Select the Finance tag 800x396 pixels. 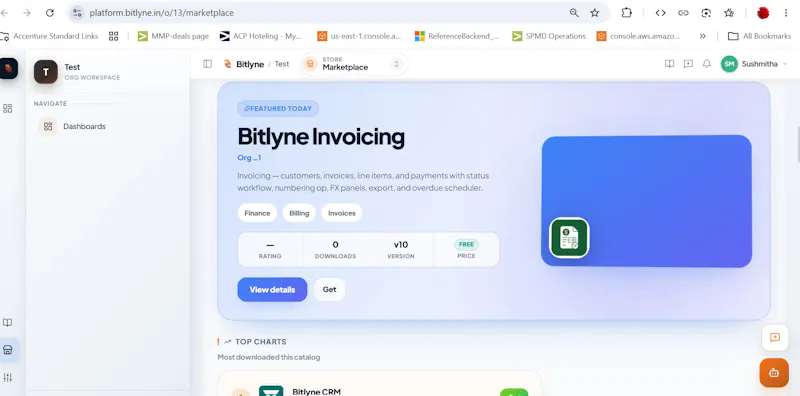[257, 213]
